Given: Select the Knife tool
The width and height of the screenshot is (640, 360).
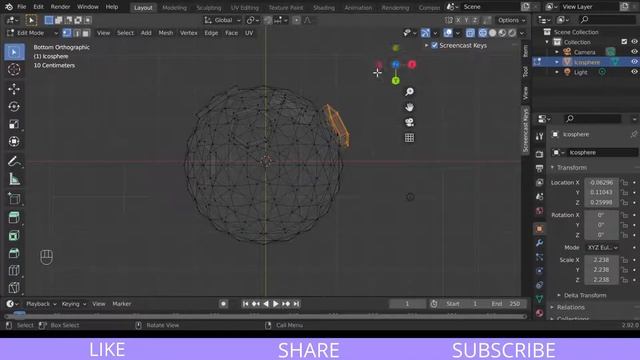Looking at the screenshot, I should 14,287.
